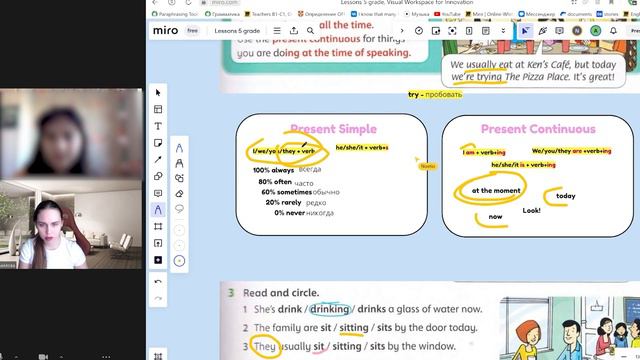The image size is (640, 360).
Task: Open the Templates tool in left toolbar
Action: (x=158, y=109)
